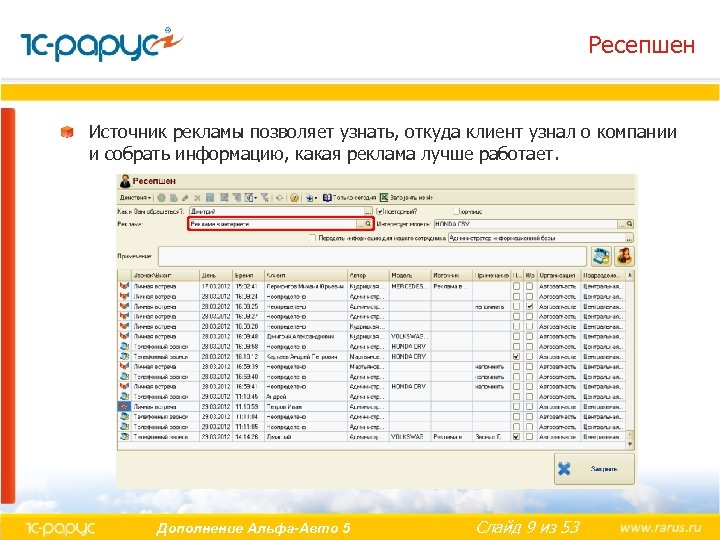This screenshot has height=540, width=720.
Task: Sort by the Время column header
Action: coord(248,275)
